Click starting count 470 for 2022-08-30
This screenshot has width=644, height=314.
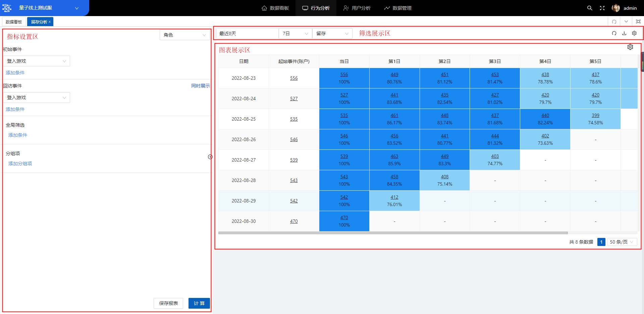coord(294,221)
